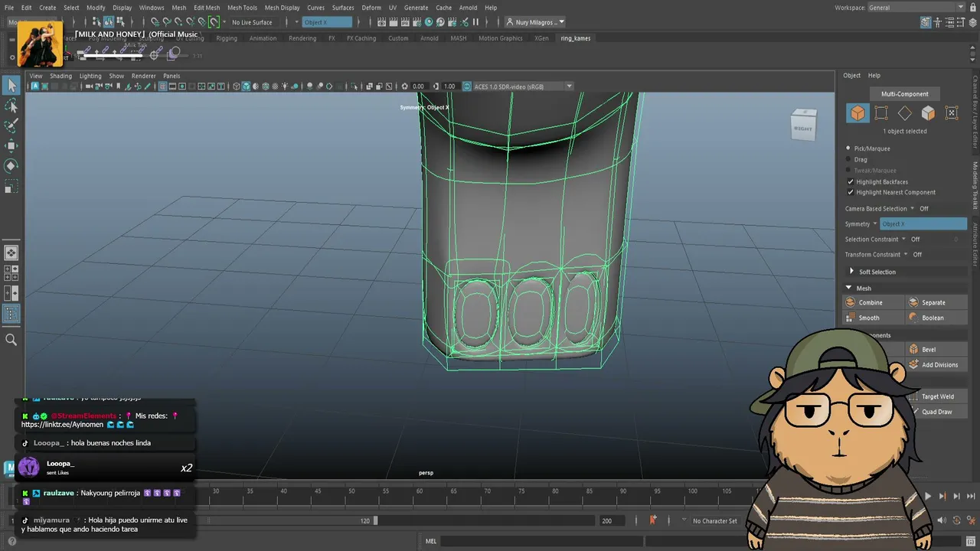Toggle Highlight Backfaces checkbox
Viewport: 980px width, 551px height.
pyautogui.click(x=850, y=182)
